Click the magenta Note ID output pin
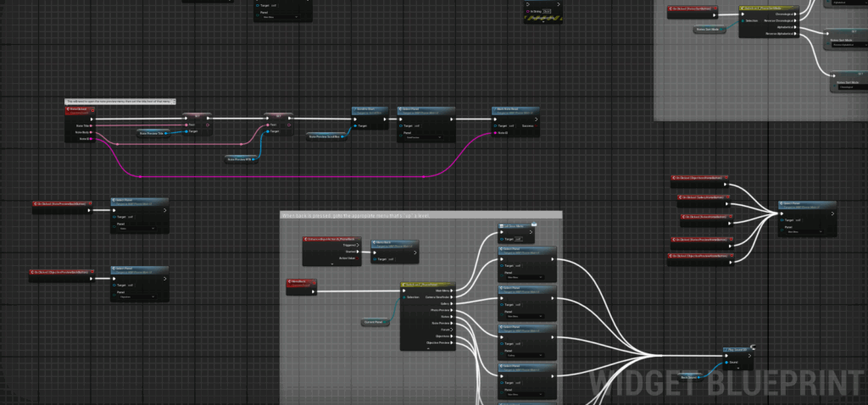Image resolution: width=868 pixels, height=405 pixels. click(92, 139)
